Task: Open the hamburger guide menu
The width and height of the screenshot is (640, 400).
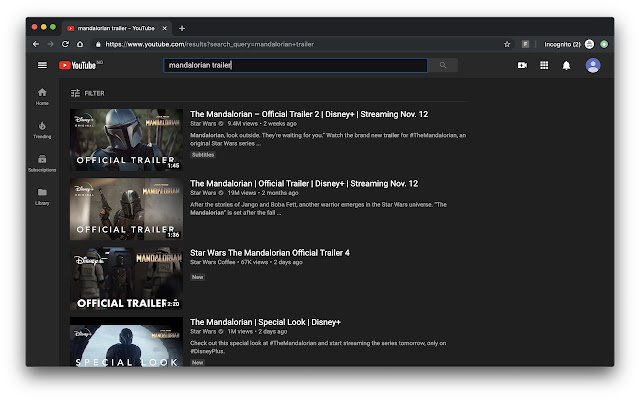Action: click(x=42, y=65)
